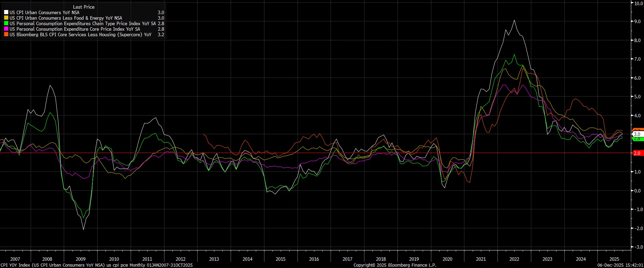644x268 pixels.
Task: Select the 2025 year label on time axis
Action: click(614, 259)
